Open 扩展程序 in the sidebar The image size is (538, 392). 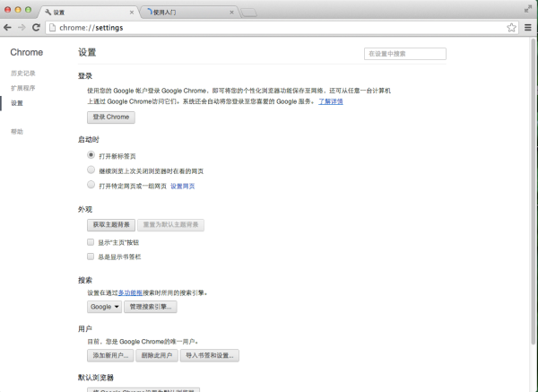[23, 88]
